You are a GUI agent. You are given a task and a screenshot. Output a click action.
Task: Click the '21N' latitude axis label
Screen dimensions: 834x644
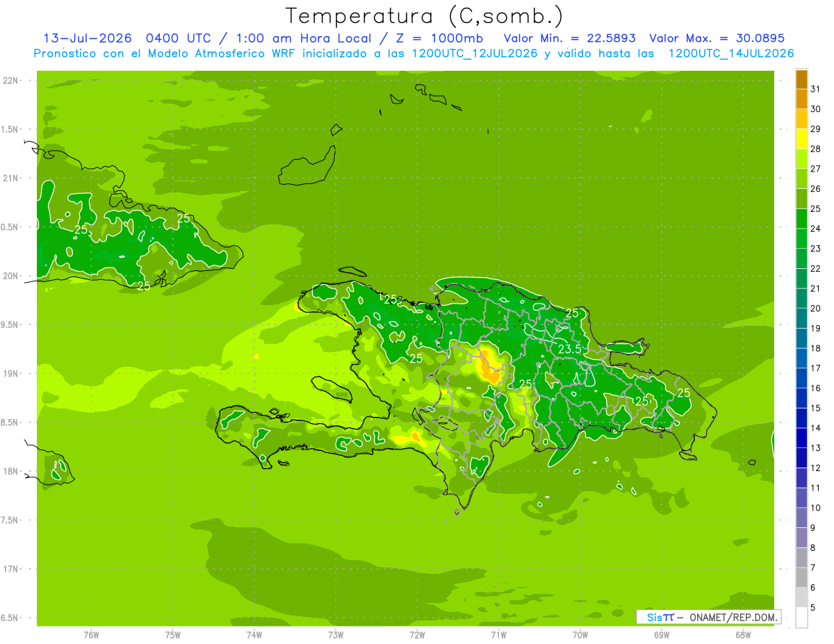point(12,178)
